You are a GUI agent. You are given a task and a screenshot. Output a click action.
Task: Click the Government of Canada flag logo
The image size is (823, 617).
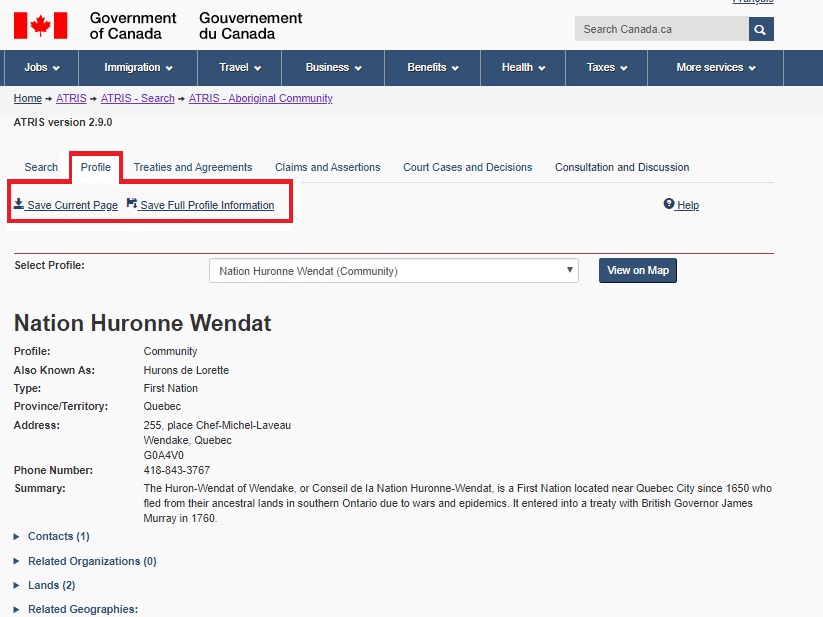point(40,25)
